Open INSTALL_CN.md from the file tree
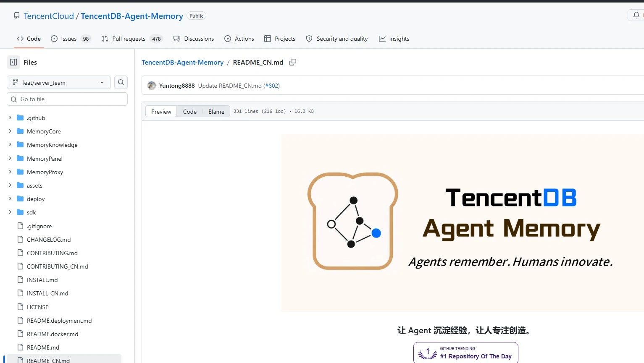Image resolution: width=644 pixels, height=363 pixels. coord(47,293)
